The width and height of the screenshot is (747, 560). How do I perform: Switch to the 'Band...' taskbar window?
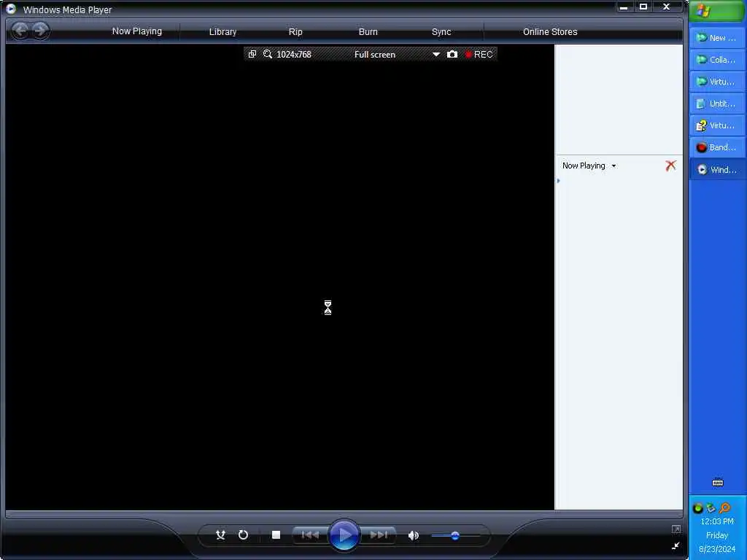coord(717,147)
